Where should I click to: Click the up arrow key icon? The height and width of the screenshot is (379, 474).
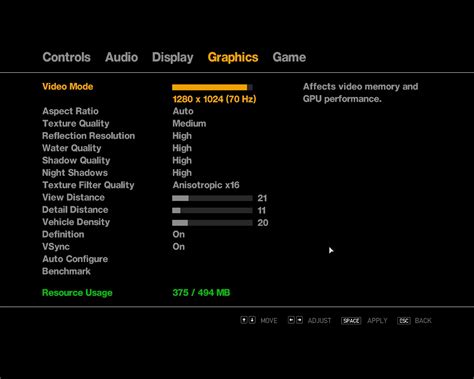[244, 320]
